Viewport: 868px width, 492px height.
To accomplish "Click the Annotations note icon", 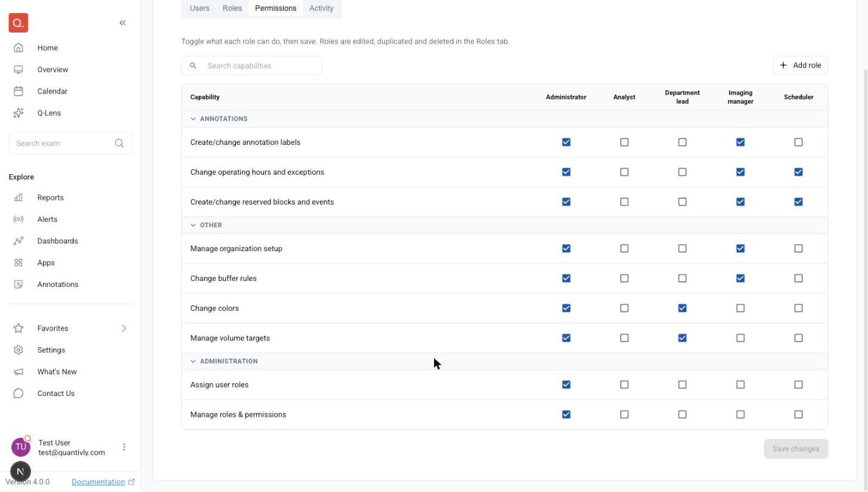I will (18, 284).
